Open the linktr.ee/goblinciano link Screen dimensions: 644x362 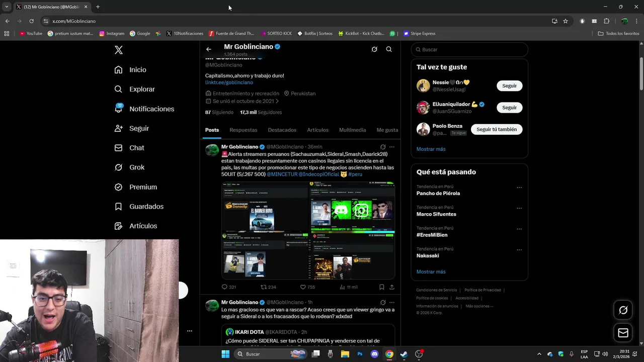(229, 82)
